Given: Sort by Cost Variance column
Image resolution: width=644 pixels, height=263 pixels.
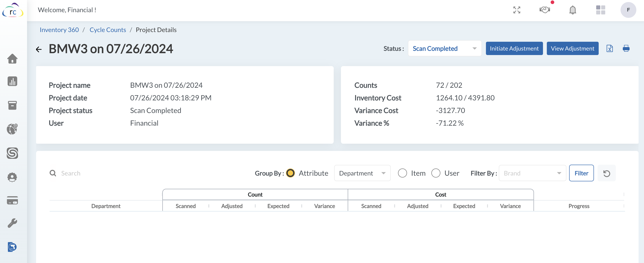Looking at the screenshot, I should pyautogui.click(x=510, y=206).
